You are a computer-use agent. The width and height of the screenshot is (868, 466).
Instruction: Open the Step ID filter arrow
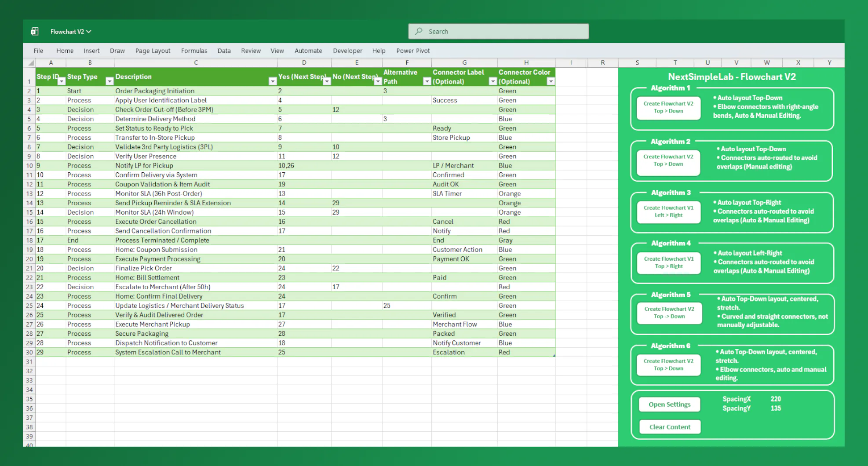[62, 81]
